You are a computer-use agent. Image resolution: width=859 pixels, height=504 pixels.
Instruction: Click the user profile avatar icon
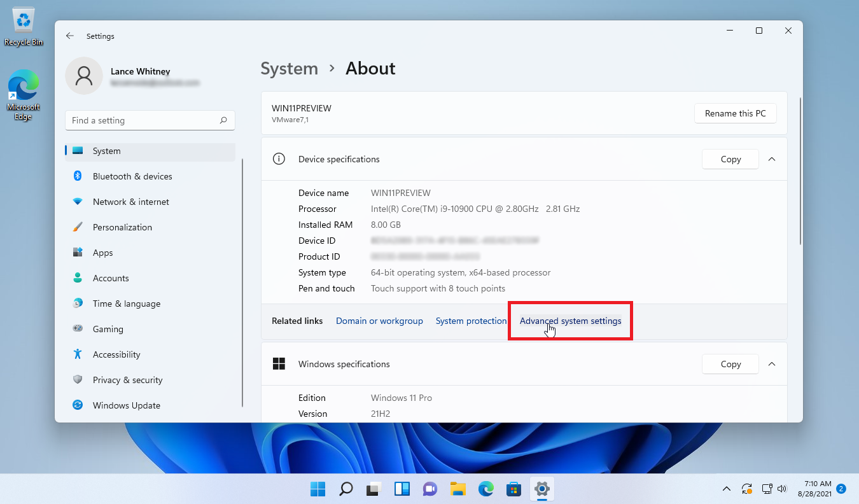(84, 76)
